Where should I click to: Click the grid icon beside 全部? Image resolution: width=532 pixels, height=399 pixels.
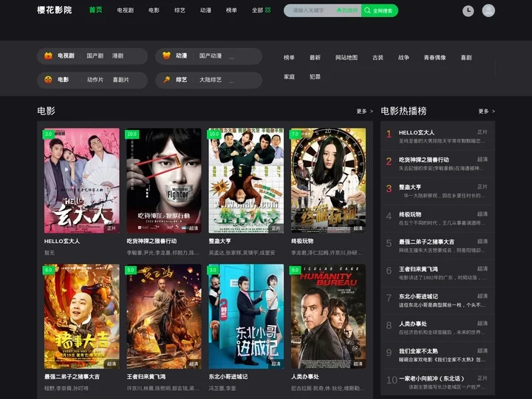click(267, 10)
